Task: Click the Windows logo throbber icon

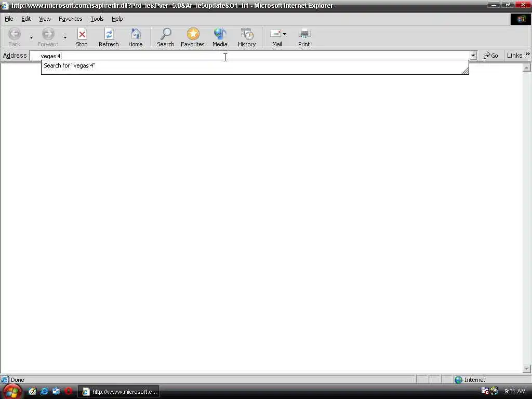Action: click(x=521, y=19)
